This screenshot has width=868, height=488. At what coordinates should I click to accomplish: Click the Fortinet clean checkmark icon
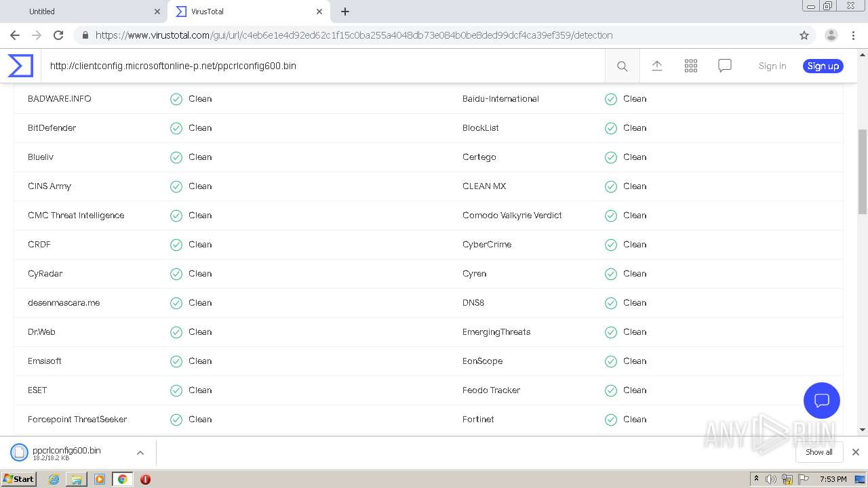pos(611,420)
